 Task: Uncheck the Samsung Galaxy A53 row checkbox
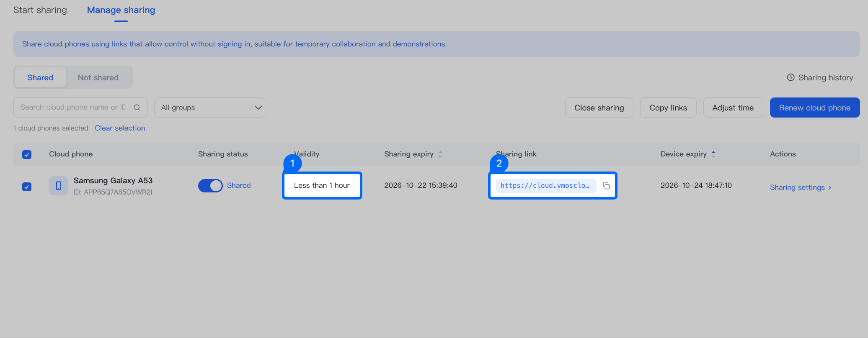[27, 187]
